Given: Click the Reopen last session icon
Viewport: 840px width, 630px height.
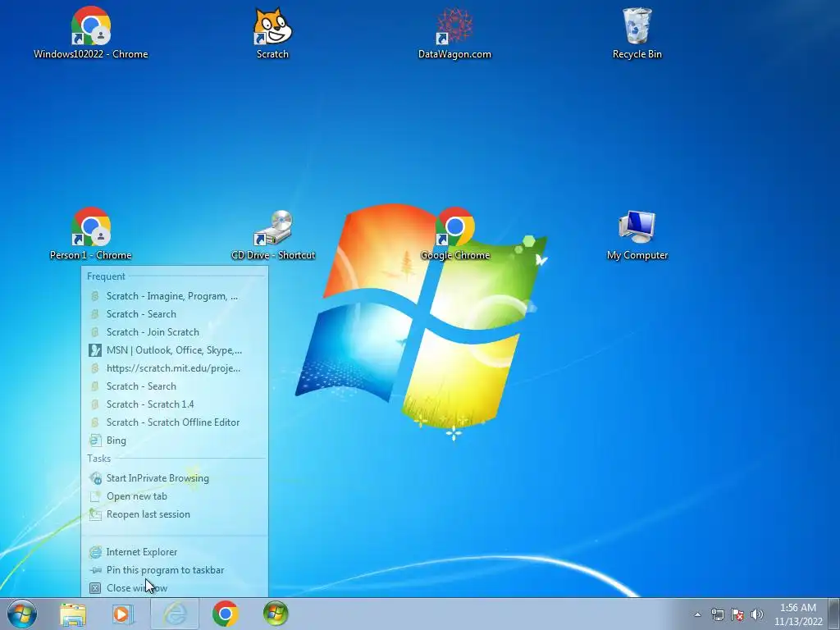Looking at the screenshot, I should [x=95, y=514].
